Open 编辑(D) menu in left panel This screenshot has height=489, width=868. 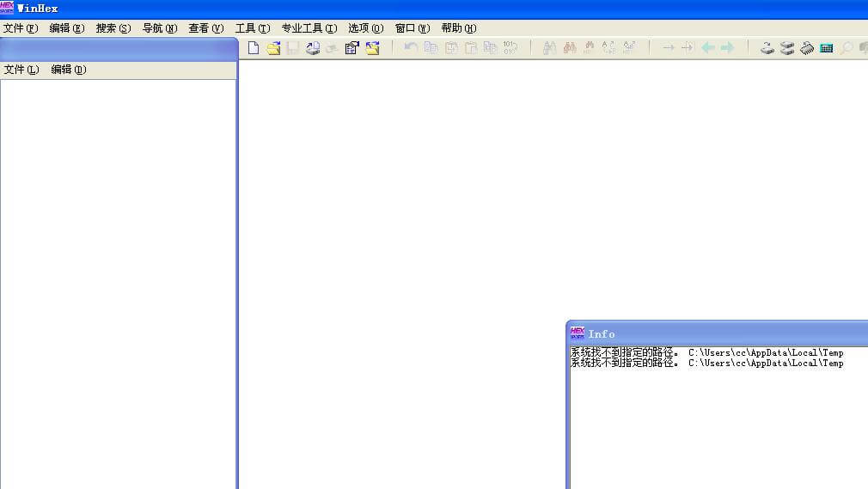pos(69,70)
